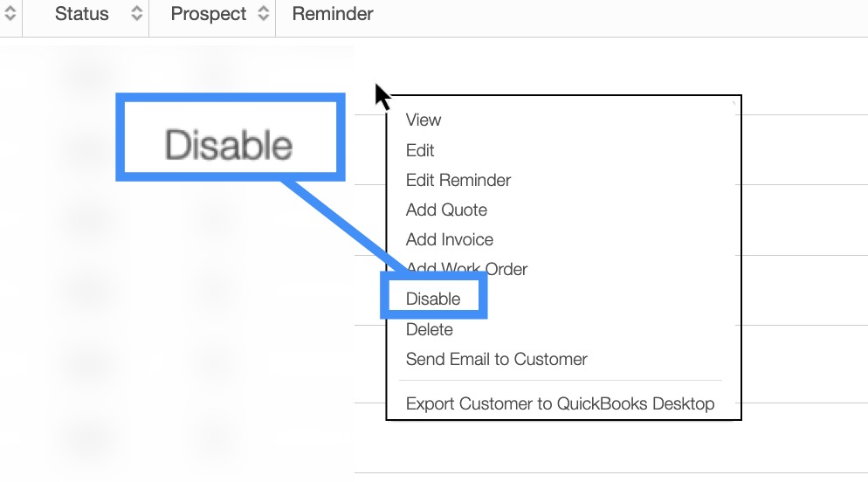The image size is (868, 482).
Task: Open Edit Reminder from the menu
Action: tap(458, 180)
